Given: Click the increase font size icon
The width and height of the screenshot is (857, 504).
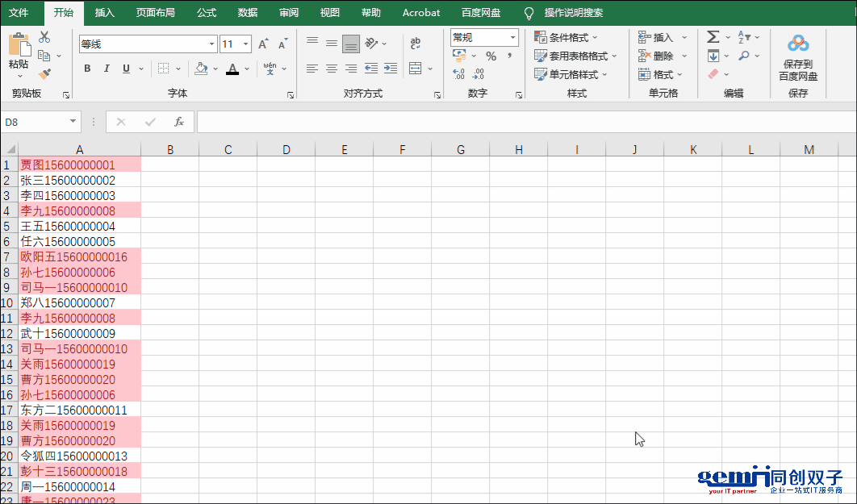Looking at the screenshot, I should coord(264,44).
